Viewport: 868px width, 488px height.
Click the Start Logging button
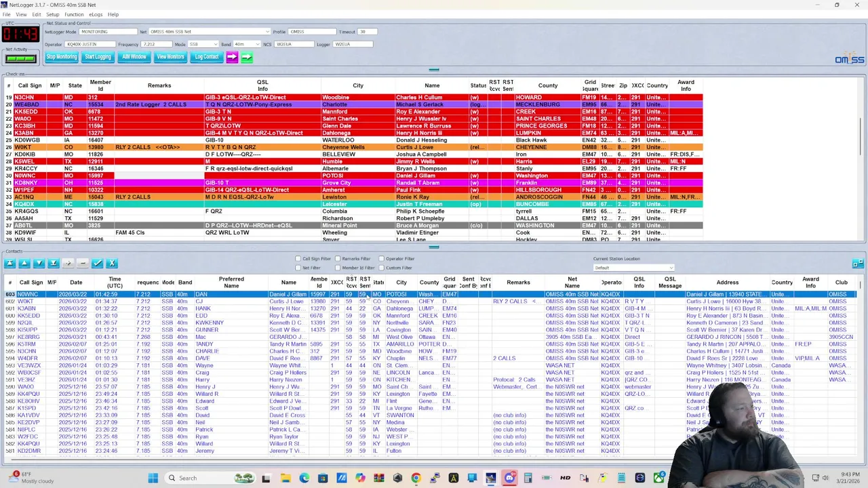coord(98,57)
